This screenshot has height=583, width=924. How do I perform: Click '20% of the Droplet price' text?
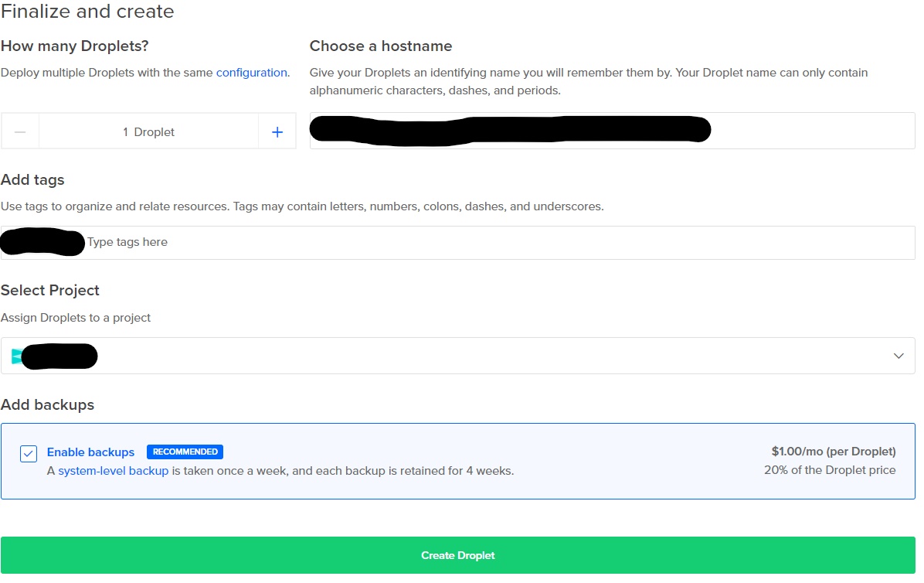pos(830,470)
